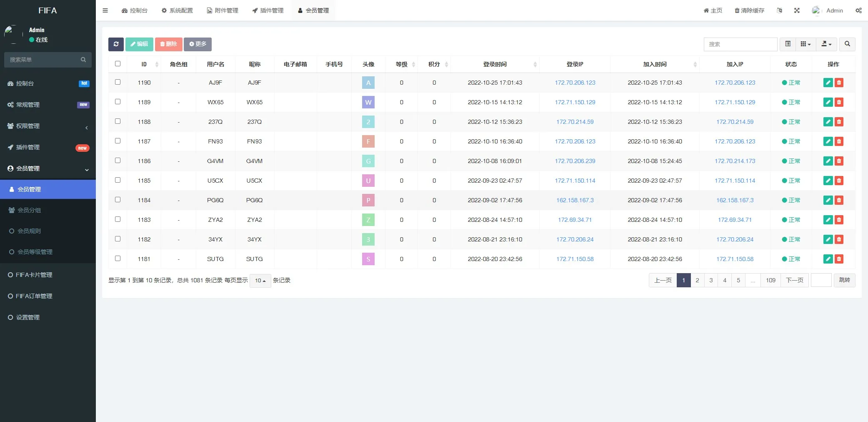Edit row 1190 with green pencil icon

point(828,83)
